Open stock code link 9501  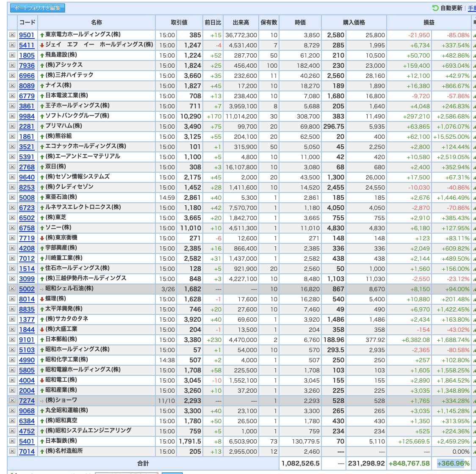(x=27, y=35)
